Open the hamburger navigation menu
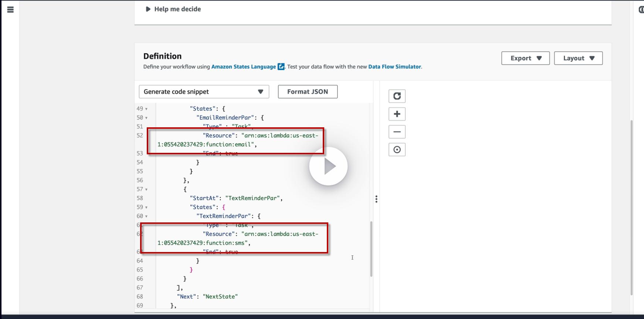This screenshot has width=644, height=319. click(10, 10)
